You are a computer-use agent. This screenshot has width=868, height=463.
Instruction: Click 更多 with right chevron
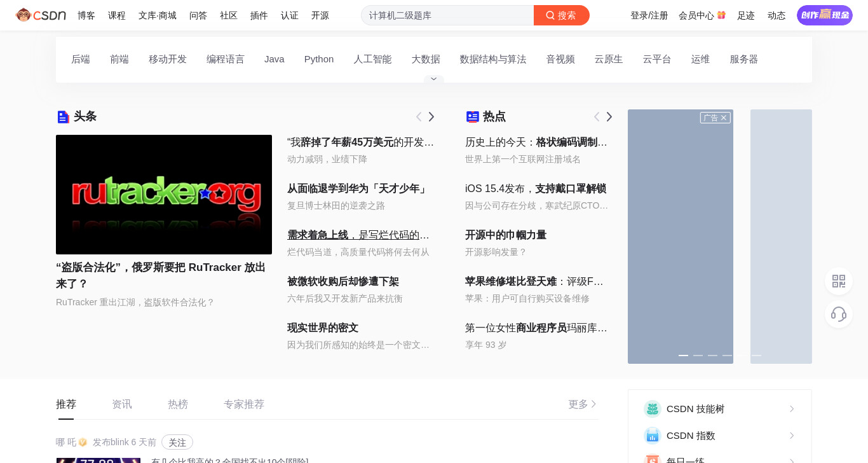click(x=583, y=404)
